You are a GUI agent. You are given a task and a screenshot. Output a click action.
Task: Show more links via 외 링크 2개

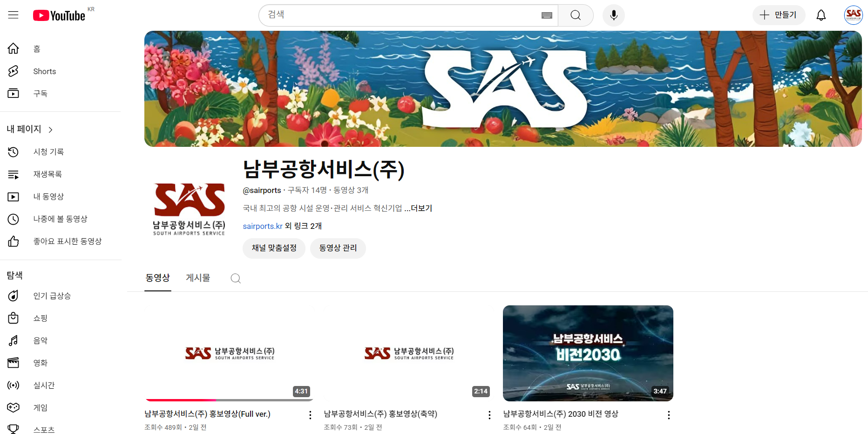pyautogui.click(x=303, y=226)
